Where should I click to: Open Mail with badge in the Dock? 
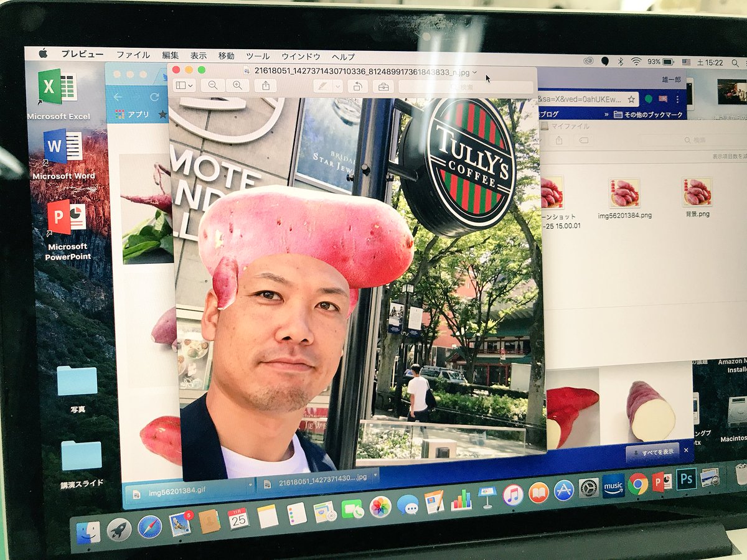click(180, 524)
